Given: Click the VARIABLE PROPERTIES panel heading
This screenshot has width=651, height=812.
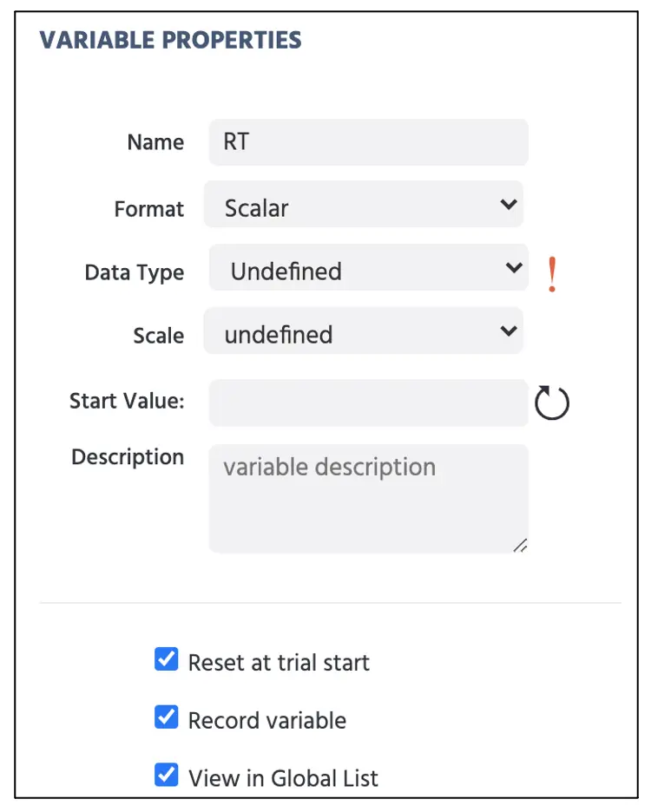Looking at the screenshot, I should [x=170, y=40].
